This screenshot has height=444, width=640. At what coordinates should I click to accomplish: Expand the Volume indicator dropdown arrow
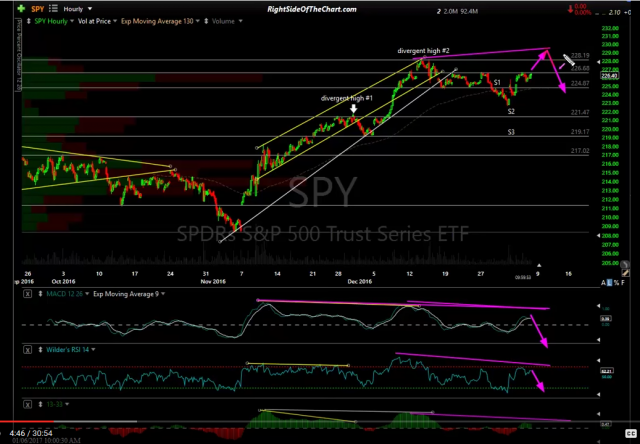click(x=240, y=21)
